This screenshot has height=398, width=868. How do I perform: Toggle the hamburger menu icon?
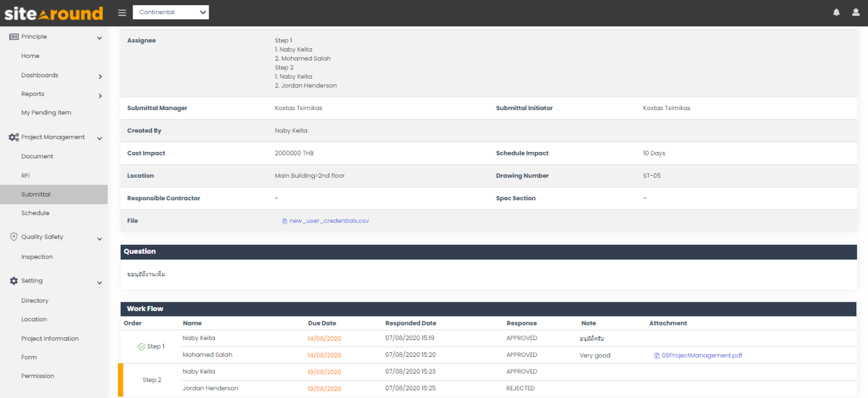coord(122,13)
